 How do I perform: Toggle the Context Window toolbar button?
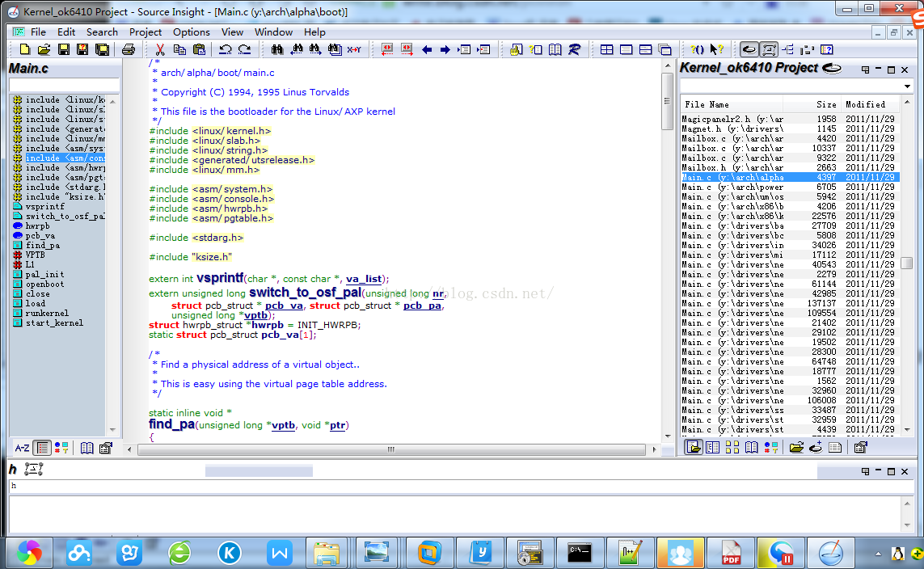coord(769,49)
